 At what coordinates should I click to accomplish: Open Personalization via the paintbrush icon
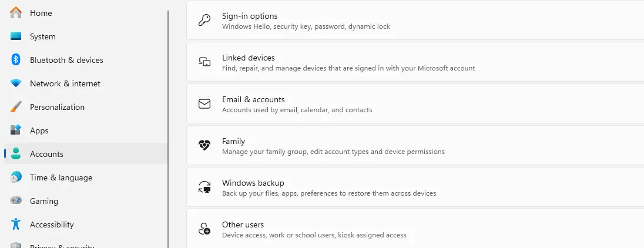pos(16,107)
